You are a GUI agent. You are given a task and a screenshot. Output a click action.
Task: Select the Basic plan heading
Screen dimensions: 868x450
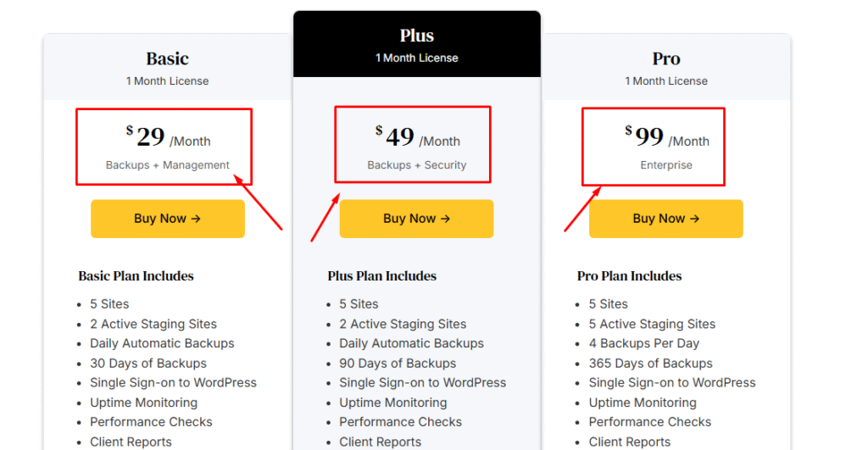pyautogui.click(x=167, y=58)
